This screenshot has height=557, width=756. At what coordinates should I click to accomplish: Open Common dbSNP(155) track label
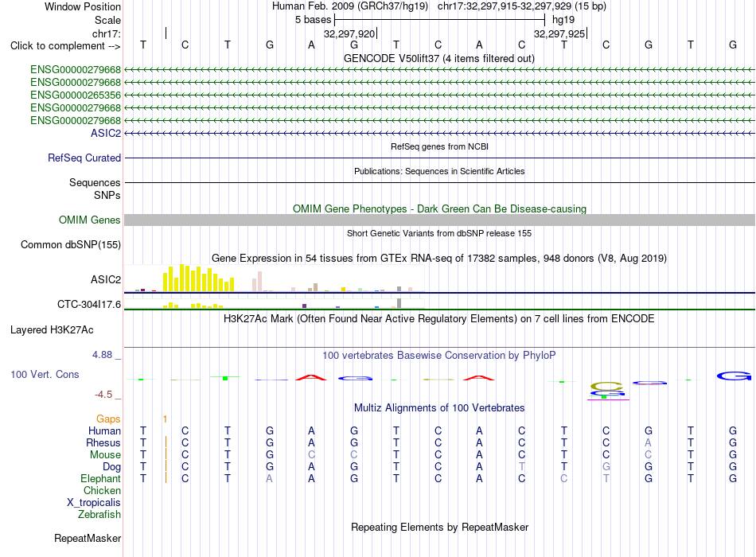(x=71, y=244)
